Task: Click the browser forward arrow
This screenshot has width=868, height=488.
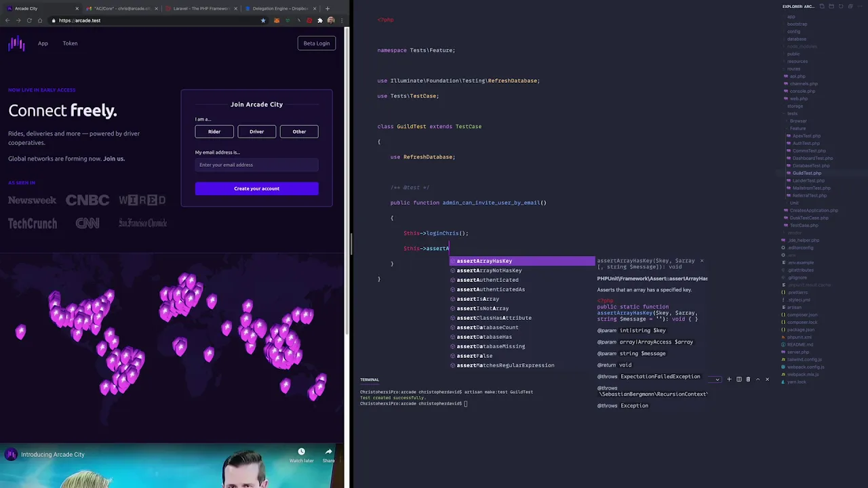Action: 18,20
